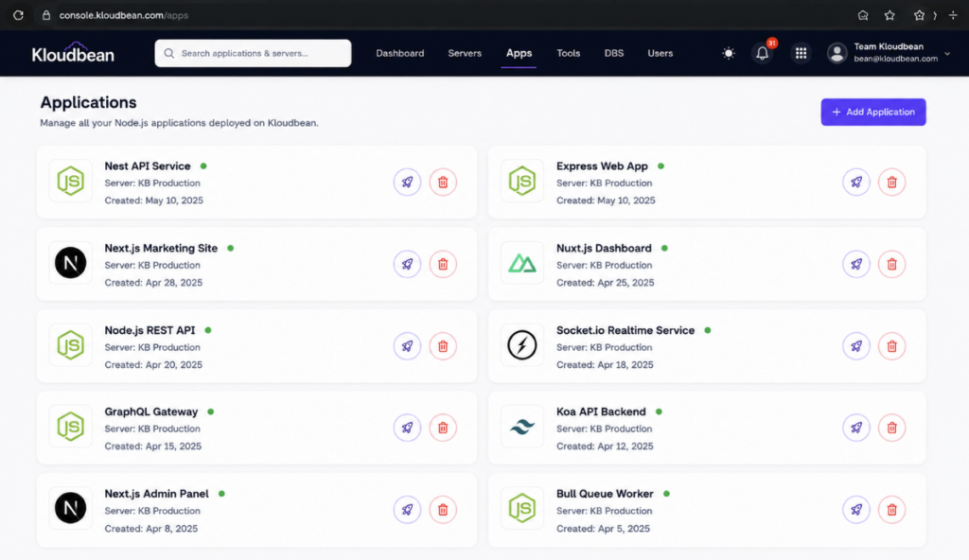Click the Team Kloudbean user avatar
The height and width of the screenshot is (560, 969).
pos(837,53)
